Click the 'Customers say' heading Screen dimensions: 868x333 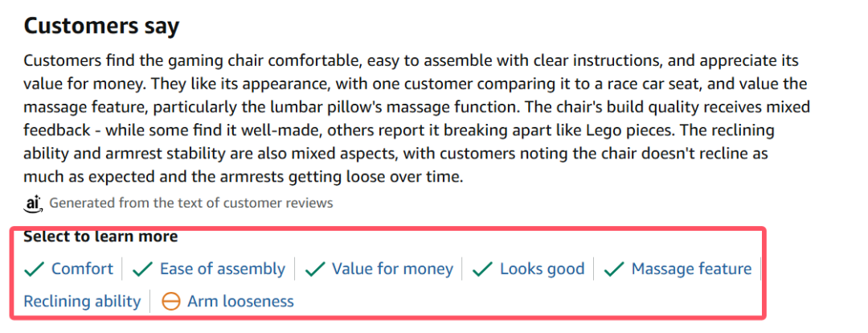(101, 27)
